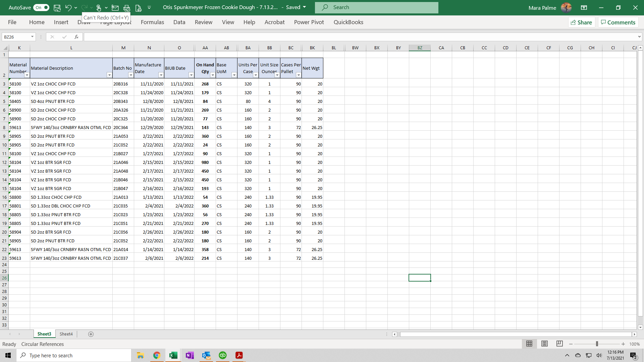Open OneNote from the taskbar
The height and width of the screenshot is (362, 644).
(x=190, y=355)
